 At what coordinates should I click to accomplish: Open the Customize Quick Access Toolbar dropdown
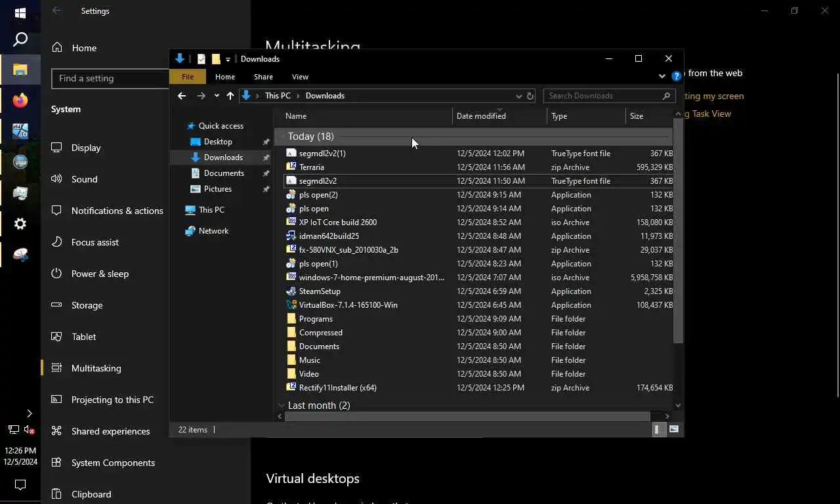point(228,59)
